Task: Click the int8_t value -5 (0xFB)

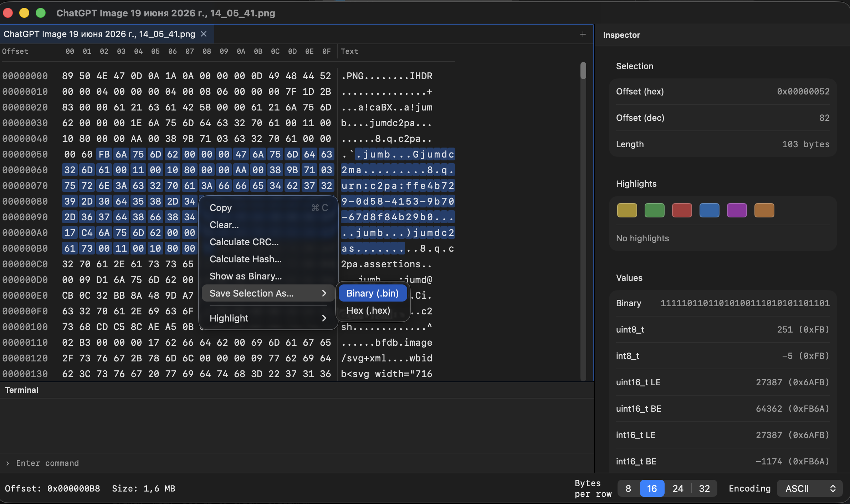Action: (805, 356)
